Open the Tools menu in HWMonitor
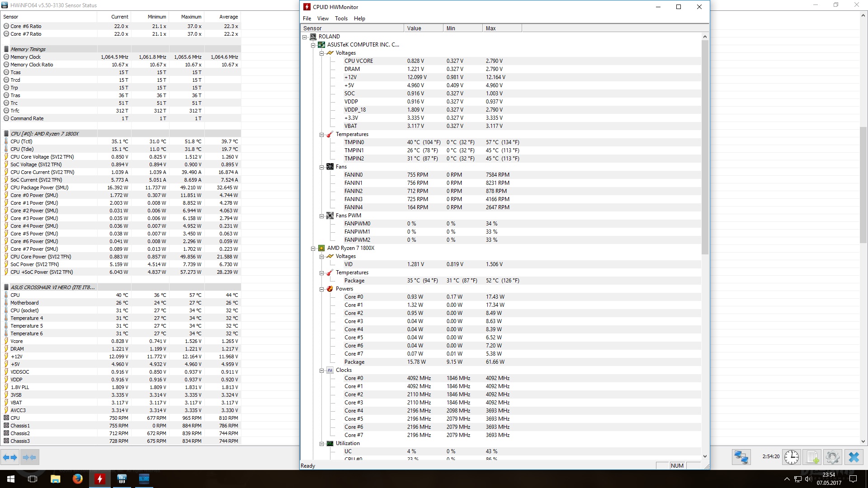 pyautogui.click(x=341, y=19)
